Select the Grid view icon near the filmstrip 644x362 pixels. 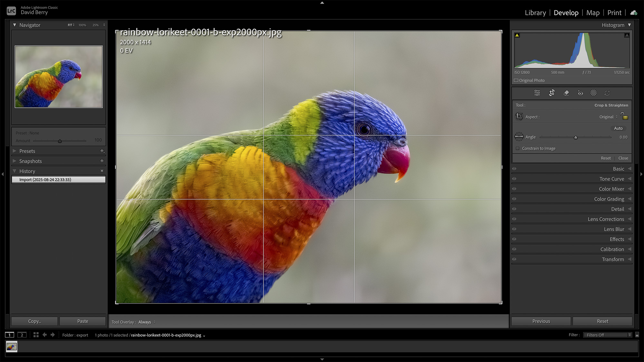(36, 335)
